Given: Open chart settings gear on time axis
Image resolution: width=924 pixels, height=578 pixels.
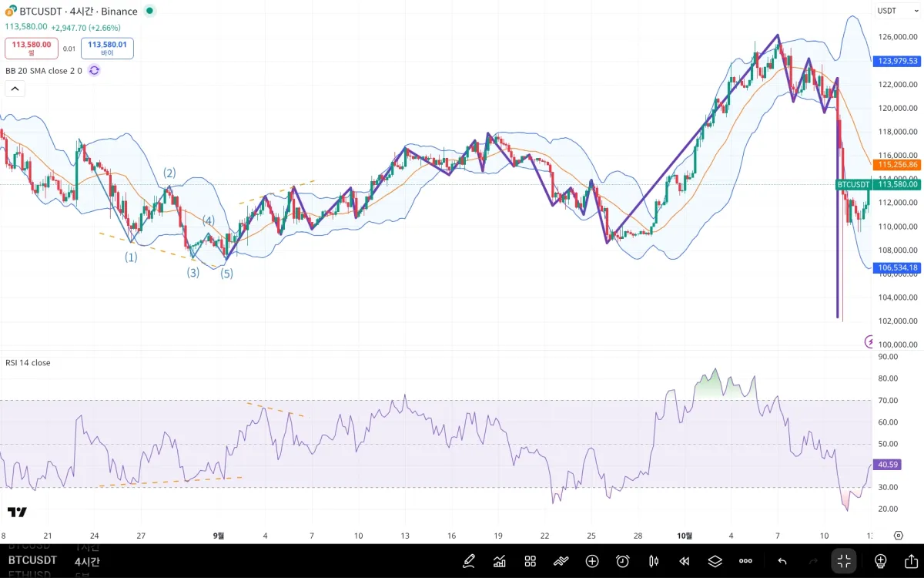Looking at the screenshot, I should [x=898, y=536].
